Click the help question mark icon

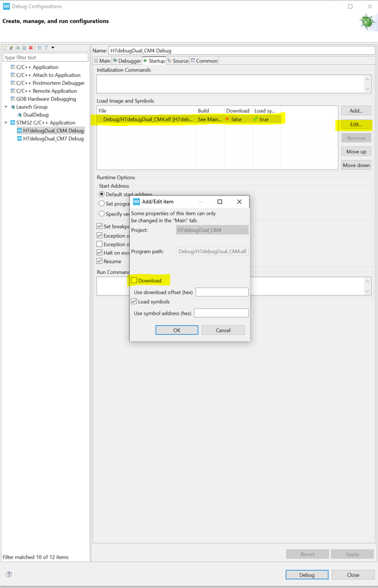(x=9, y=574)
